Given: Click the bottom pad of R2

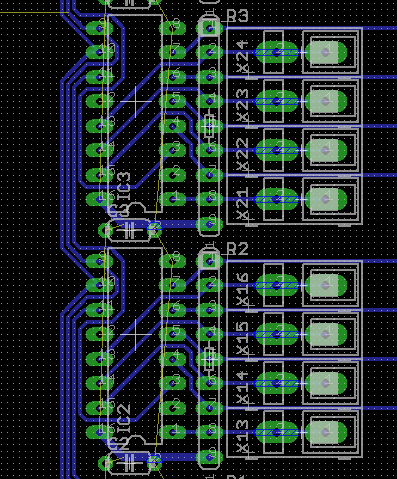Looking at the screenshot, I should pos(210,457).
